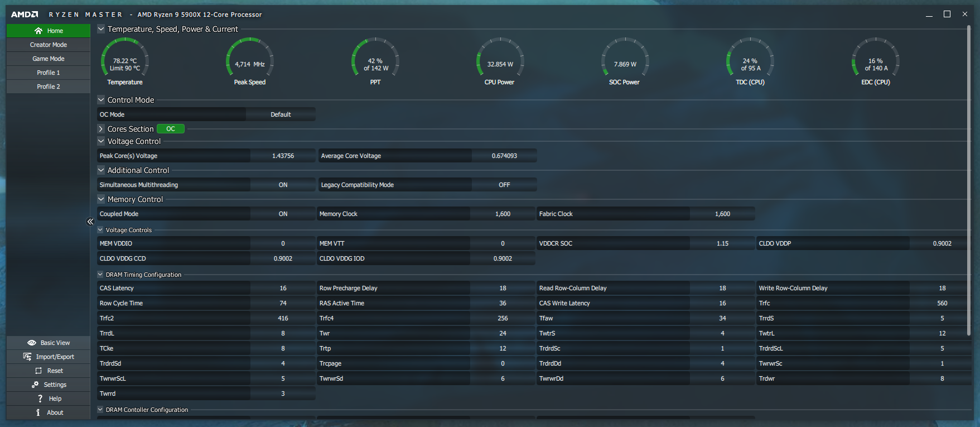Click Fabric Clock value 1,600
Image resolution: width=980 pixels, height=427 pixels.
coord(722,214)
